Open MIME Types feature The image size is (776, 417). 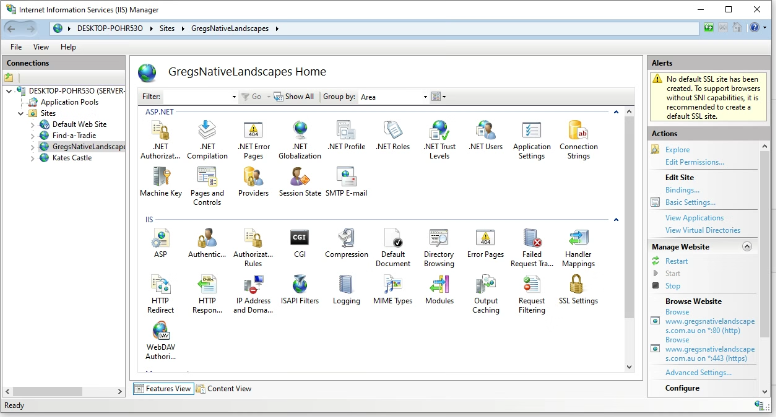393,290
